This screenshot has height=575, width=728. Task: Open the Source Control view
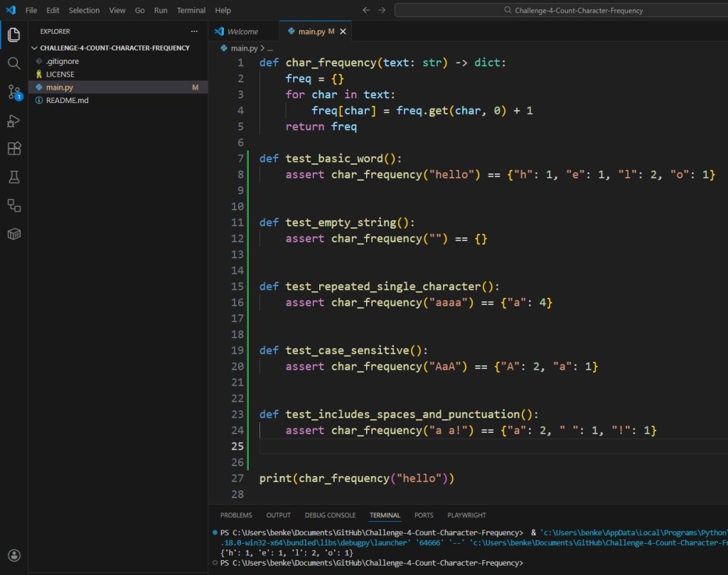pyautogui.click(x=14, y=92)
